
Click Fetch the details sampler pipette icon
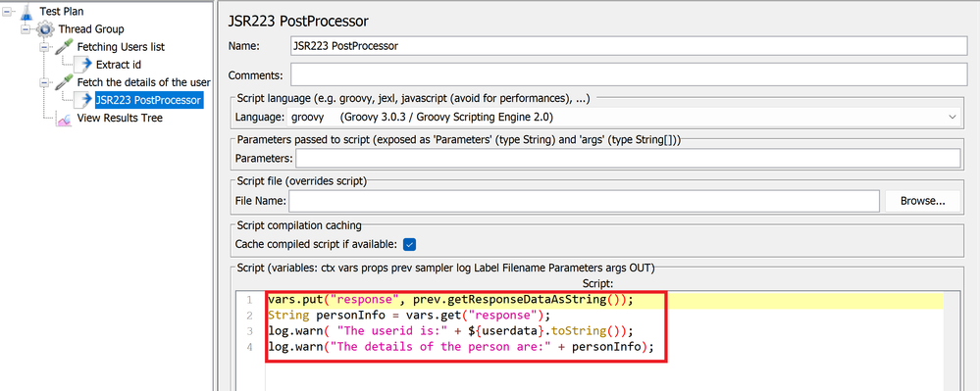tap(65, 81)
